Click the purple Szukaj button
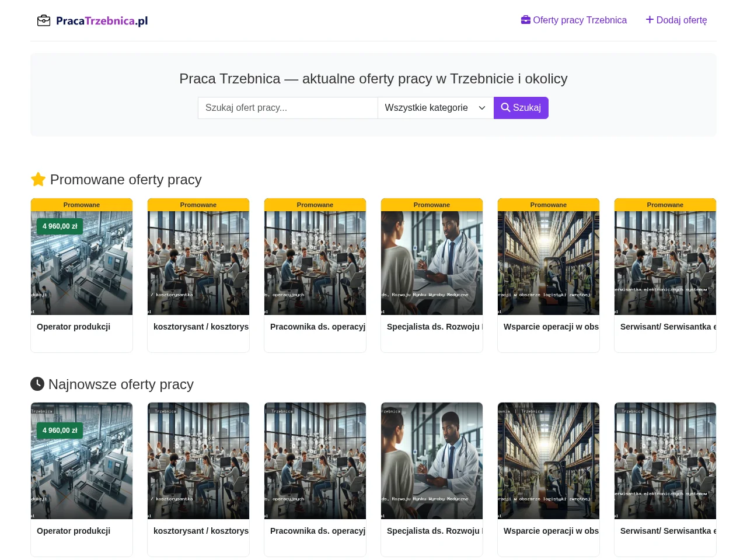 [521, 108]
